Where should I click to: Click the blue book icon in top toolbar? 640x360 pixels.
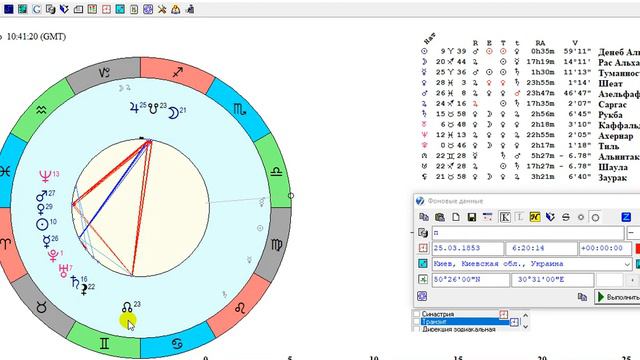[x=64, y=9]
